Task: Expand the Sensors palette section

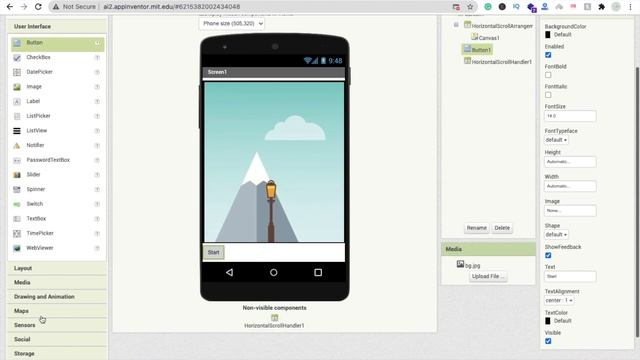Action: click(57, 325)
